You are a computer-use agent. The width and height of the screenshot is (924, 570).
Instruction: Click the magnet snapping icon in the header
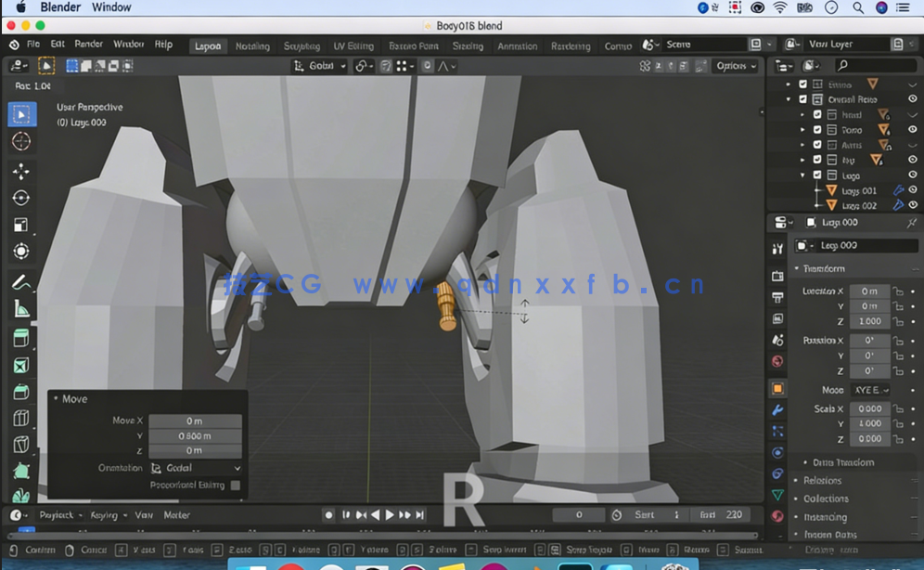pyautogui.click(x=361, y=66)
